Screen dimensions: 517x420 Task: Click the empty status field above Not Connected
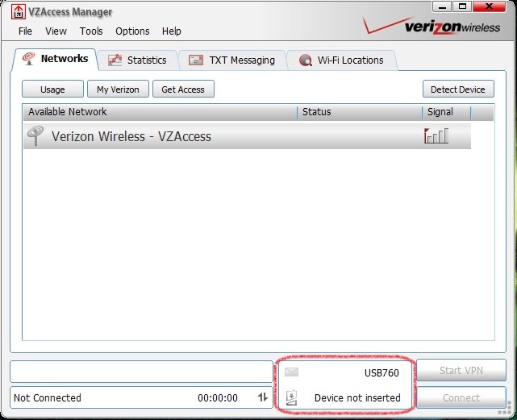142,372
